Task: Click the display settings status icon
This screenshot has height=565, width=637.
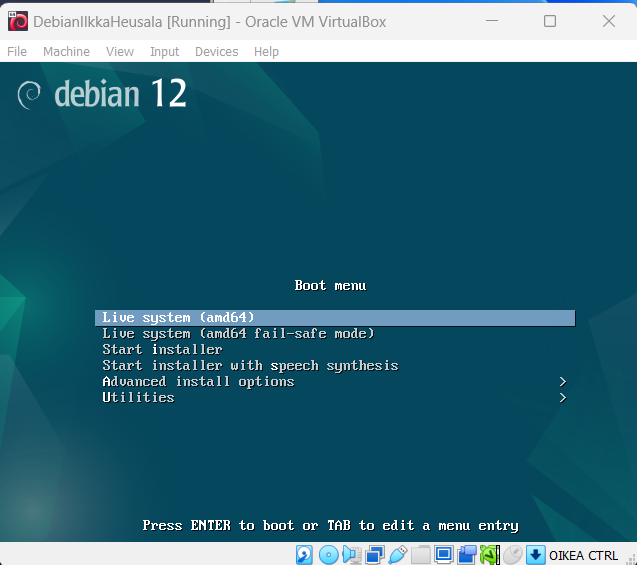Action: [443, 554]
